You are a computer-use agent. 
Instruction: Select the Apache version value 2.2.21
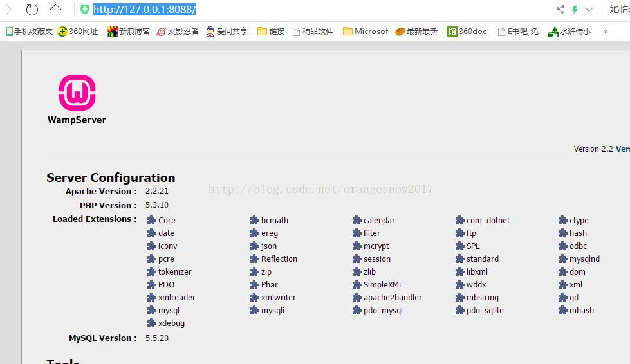pos(157,190)
